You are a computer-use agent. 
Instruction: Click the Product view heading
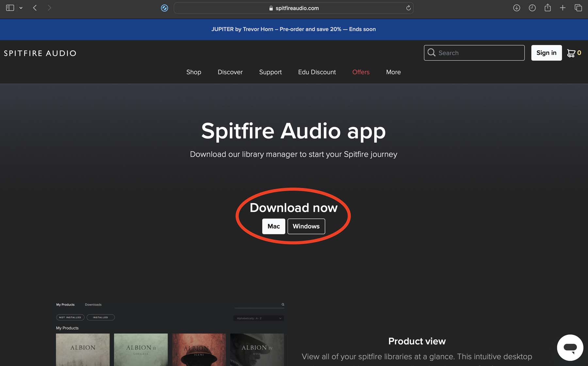pyautogui.click(x=417, y=341)
